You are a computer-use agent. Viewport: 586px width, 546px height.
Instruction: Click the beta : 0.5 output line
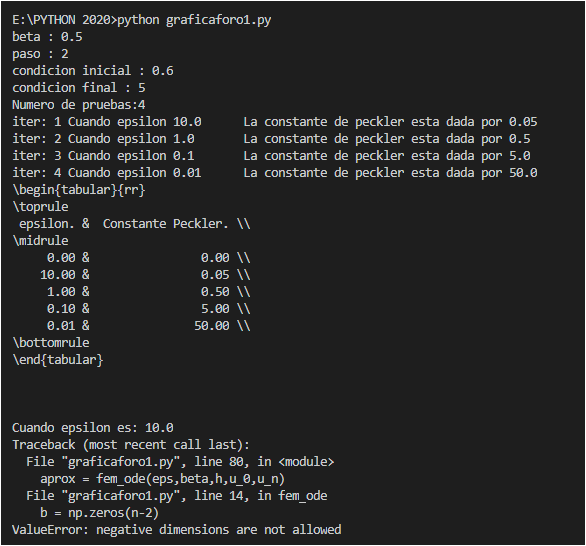pos(47,37)
